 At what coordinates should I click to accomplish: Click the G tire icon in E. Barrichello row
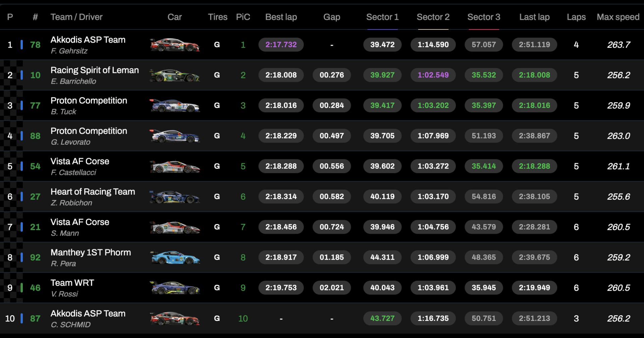pos(217,75)
